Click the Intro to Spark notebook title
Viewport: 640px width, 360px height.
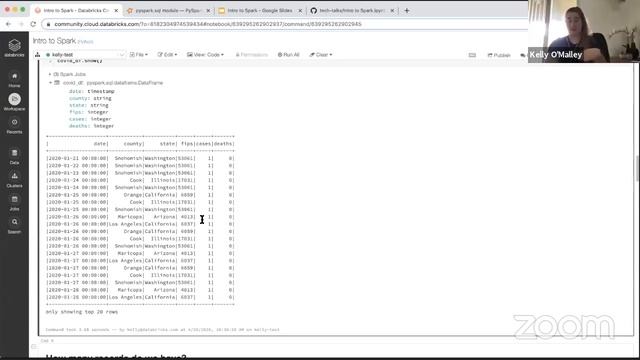(x=54, y=41)
